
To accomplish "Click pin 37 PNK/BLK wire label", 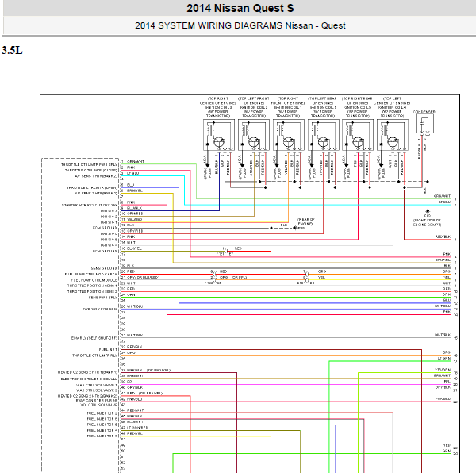I will click(135, 370).
